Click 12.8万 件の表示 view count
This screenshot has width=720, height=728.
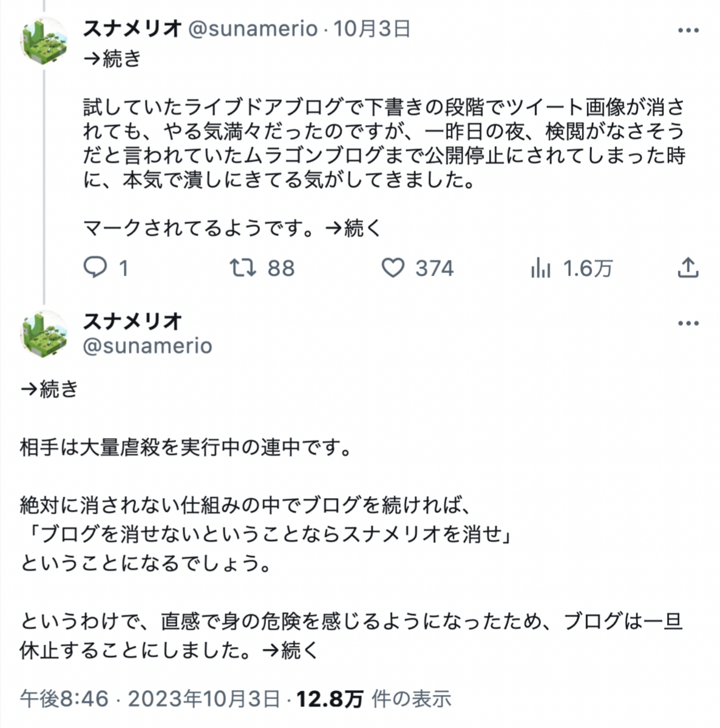tap(373, 699)
